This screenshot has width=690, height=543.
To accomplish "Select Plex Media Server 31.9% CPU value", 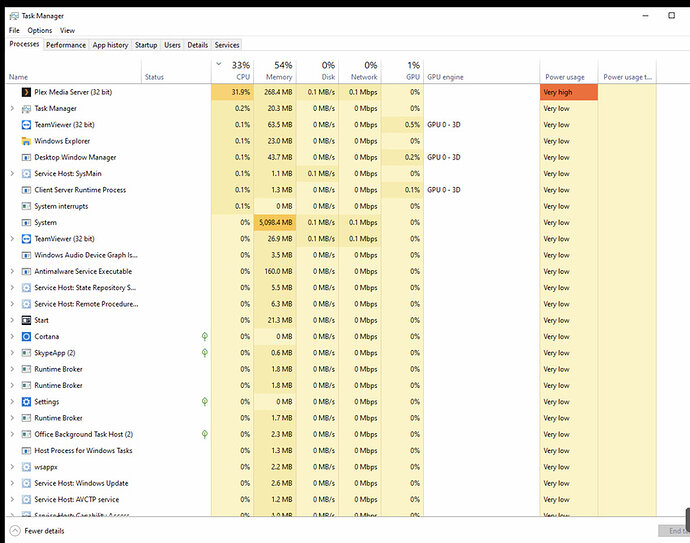I will pos(233,92).
